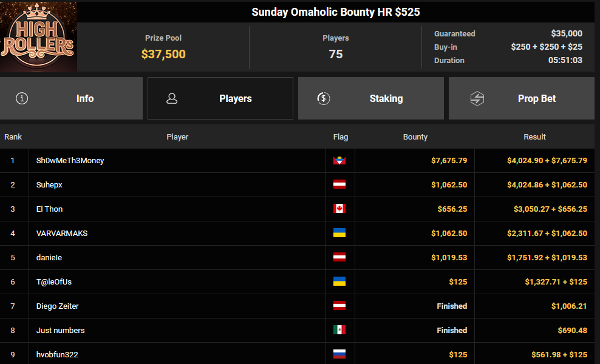Click the Mexico flag beside Just numbers
This screenshot has height=364, width=600.
(x=339, y=331)
